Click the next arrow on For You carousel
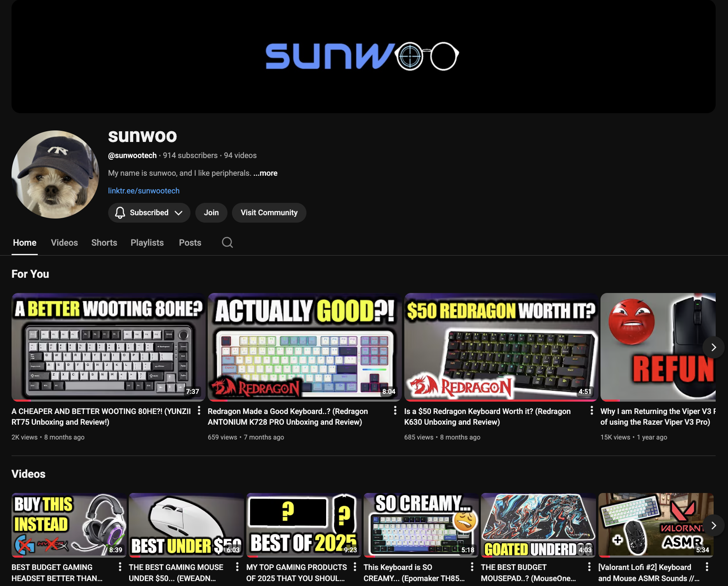This screenshot has height=586, width=728. [x=714, y=347]
